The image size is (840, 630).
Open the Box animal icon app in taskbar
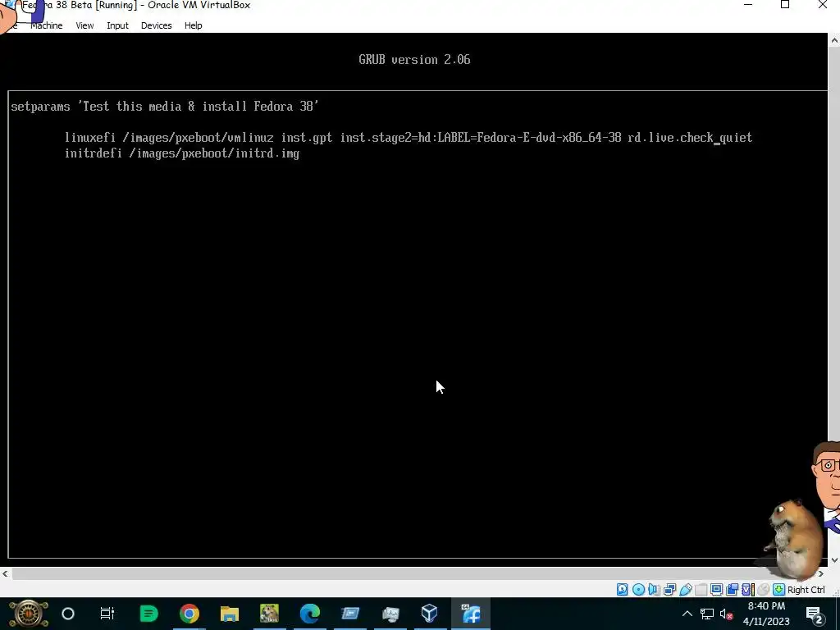[269, 614]
